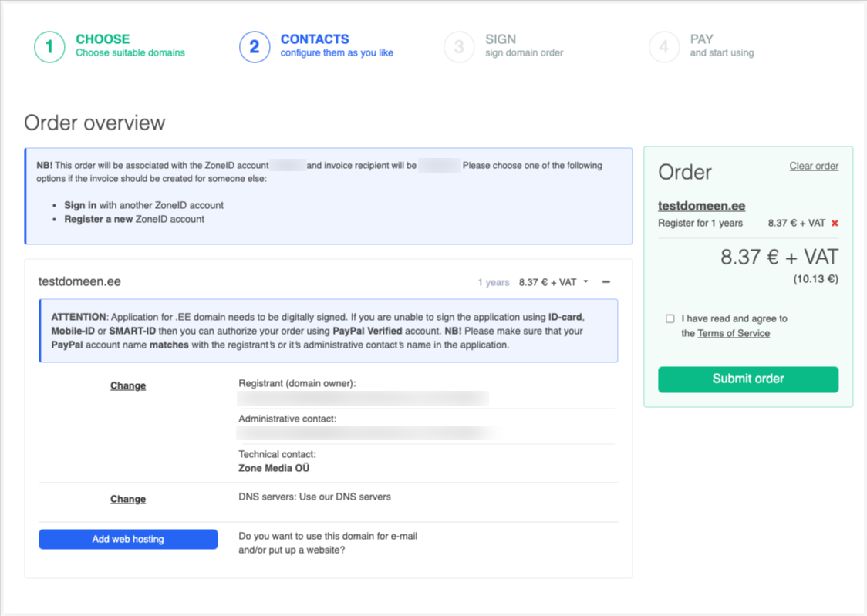
Task: Click the step 3 Sign circle icon
Action: (x=459, y=47)
